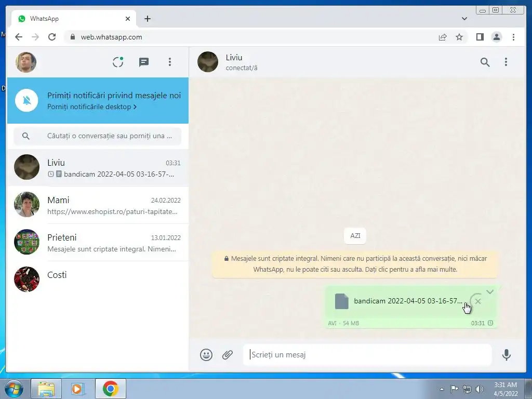
Task: Click Primiți notificări privind mesajele noi
Action: pos(114,96)
